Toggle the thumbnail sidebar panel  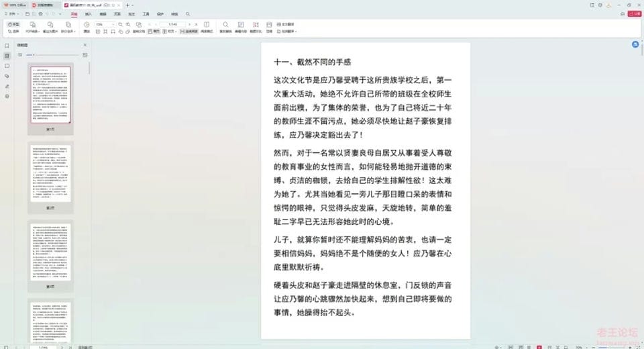click(x=7, y=56)
